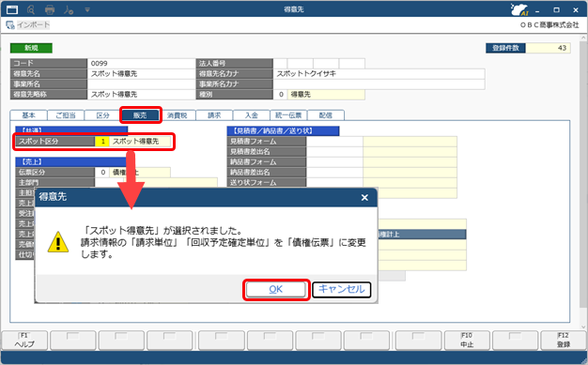Click the スポット区分 code field showing 1
Screen dimensions: 588x365
(102, 142)
